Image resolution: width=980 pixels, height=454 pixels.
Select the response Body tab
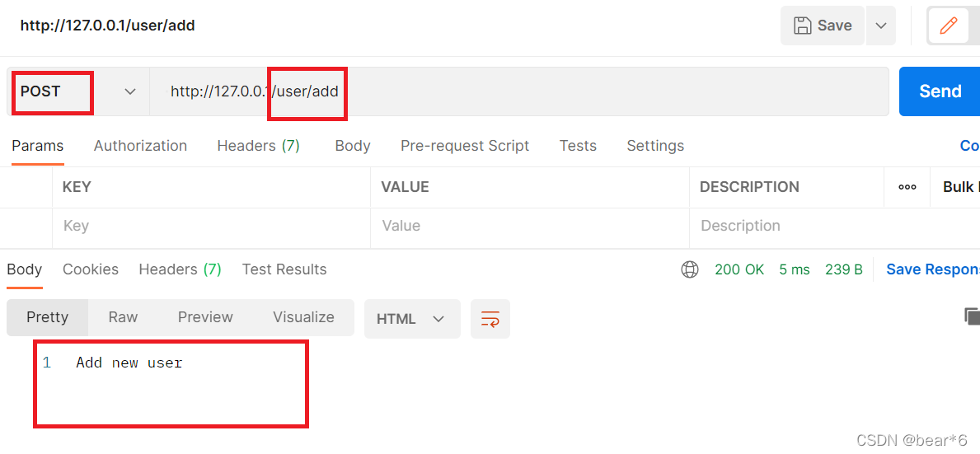click(25, 269)
